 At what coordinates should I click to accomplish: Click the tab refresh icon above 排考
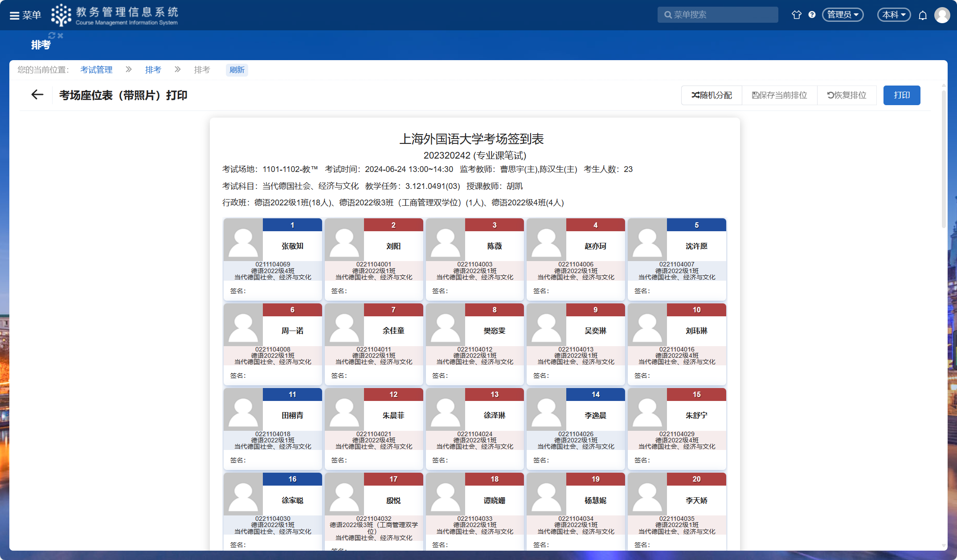pyautogui.click(x=52, y=36)
